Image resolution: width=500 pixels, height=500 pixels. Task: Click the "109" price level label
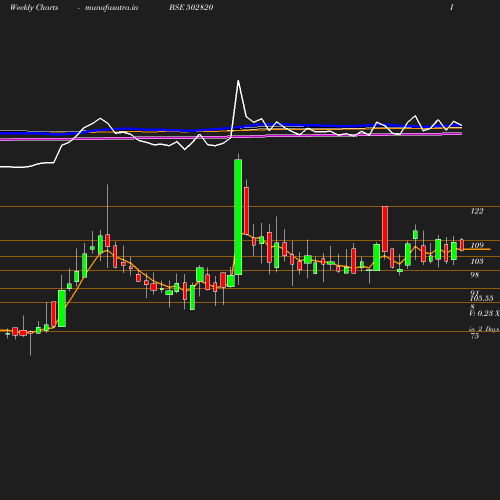coord(477,245)
